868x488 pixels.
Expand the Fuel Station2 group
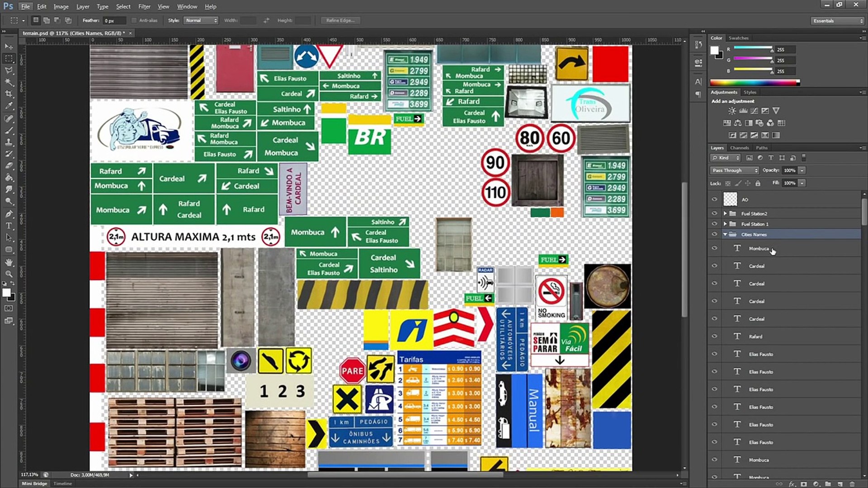point(725,213)
